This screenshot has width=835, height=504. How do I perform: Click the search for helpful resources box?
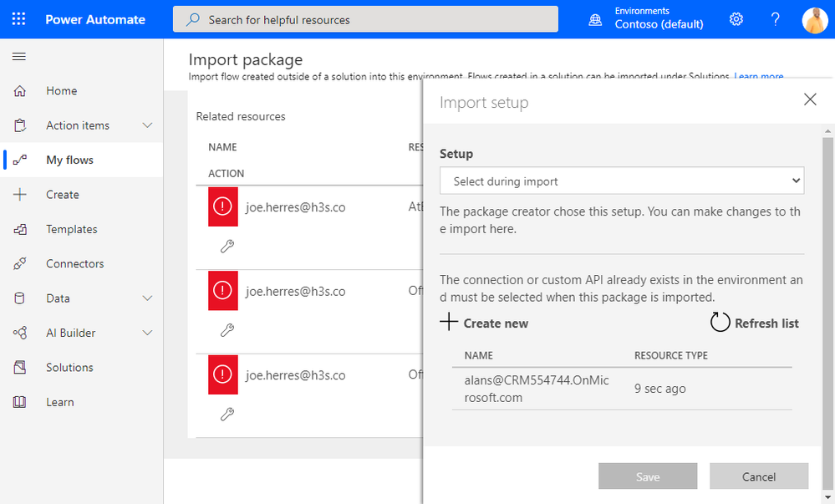[365, 19]
